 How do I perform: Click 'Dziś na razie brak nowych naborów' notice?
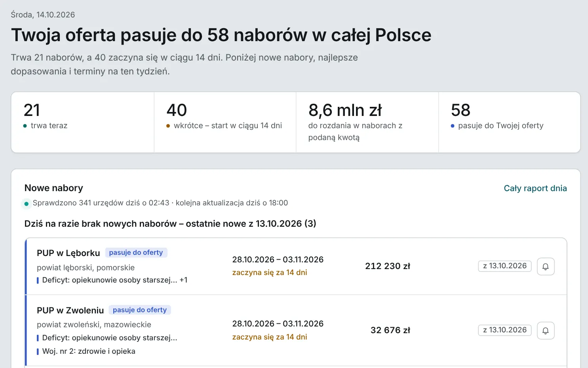[170, 224]
